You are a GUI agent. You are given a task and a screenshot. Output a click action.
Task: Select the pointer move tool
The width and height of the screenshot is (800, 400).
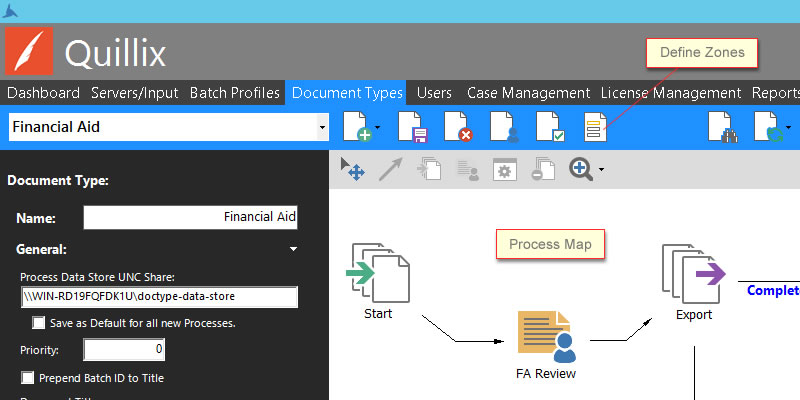[x=353, y=169]
